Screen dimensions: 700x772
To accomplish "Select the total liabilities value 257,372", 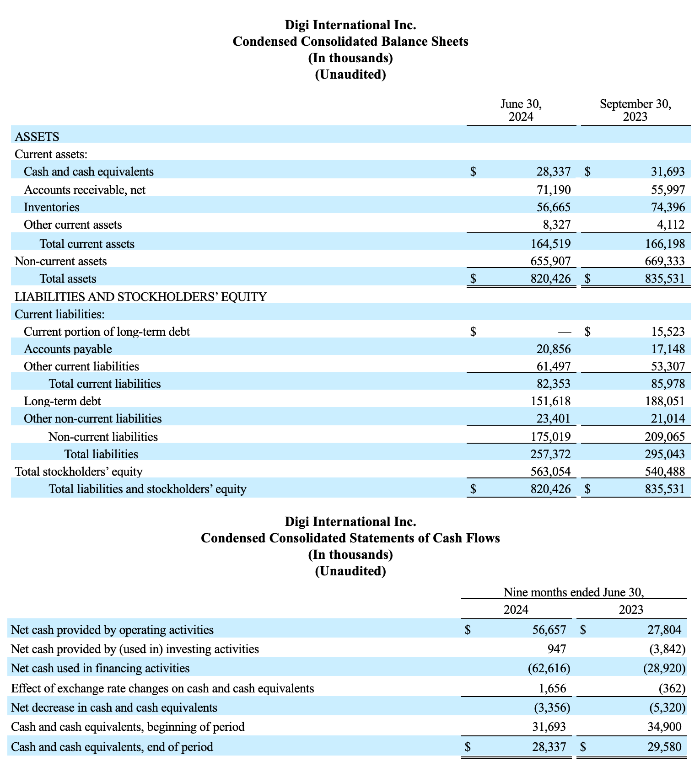I will [x=550, y=454].
